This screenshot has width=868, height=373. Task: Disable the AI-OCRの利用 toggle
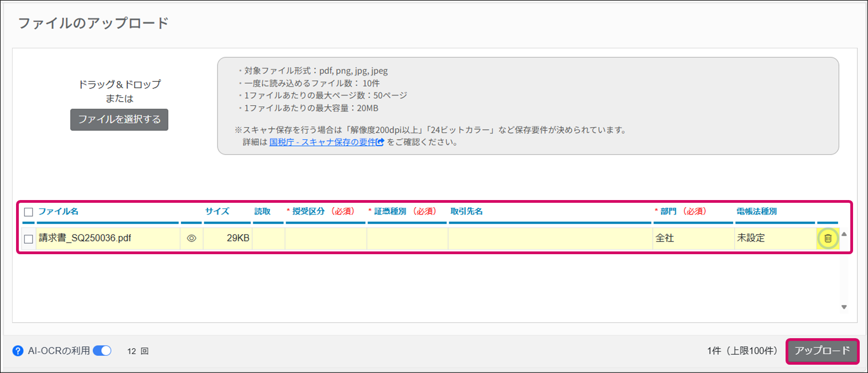tap(102, 351)
